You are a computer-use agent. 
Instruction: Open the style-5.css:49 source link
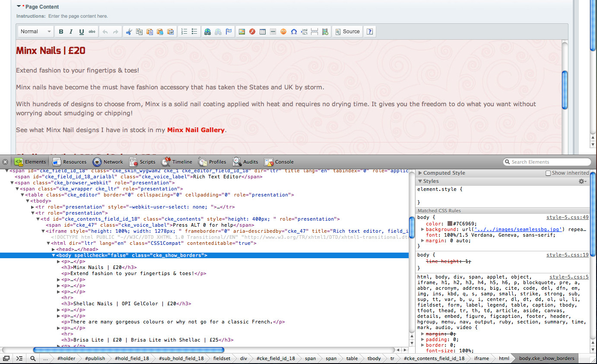point(568,218)
